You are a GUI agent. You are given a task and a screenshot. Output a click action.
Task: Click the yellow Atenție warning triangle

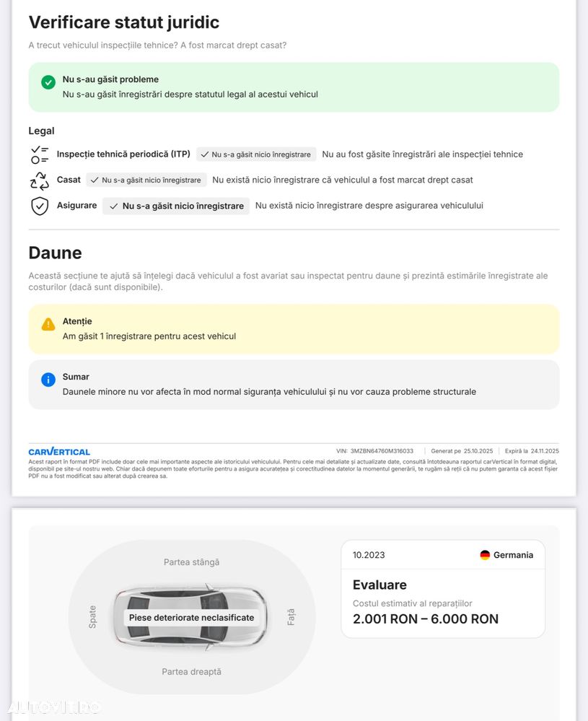point(48,324)
